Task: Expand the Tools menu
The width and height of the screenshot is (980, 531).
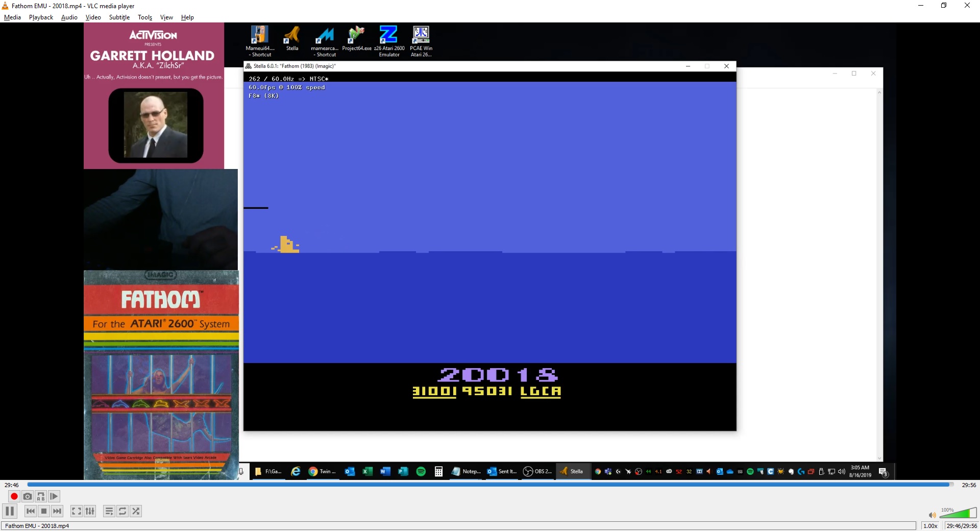Action: pyautogui.click(x=145, y=17)
